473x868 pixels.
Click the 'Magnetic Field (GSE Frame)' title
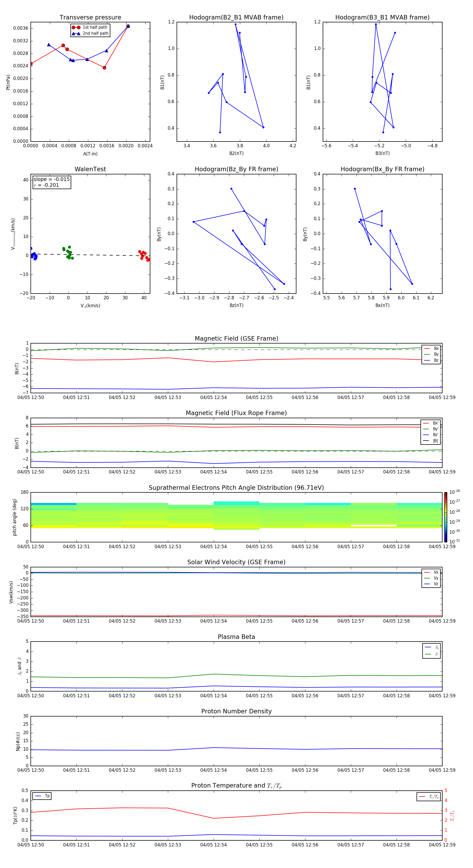coord(236,339)
